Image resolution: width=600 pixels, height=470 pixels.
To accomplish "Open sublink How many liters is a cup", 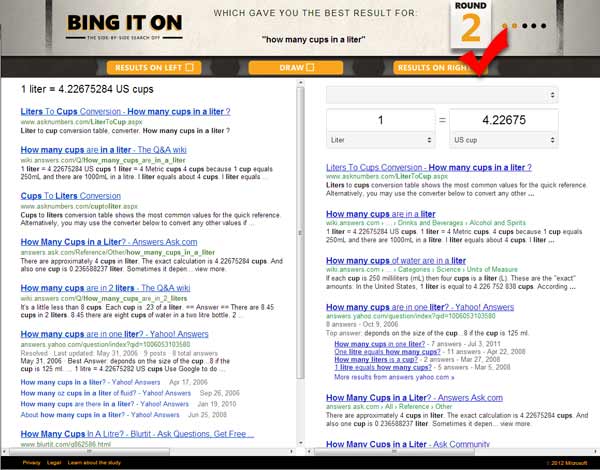I will pos(376,359).
